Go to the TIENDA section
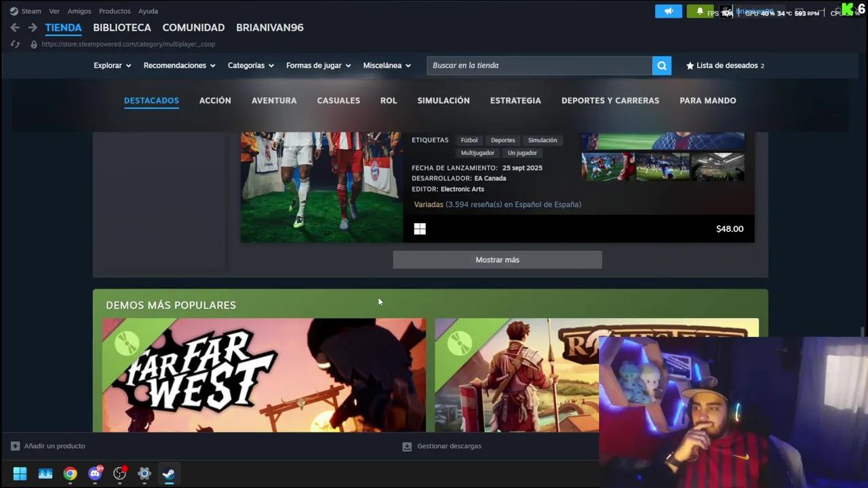The image size is (868, 488). (63, 28)
